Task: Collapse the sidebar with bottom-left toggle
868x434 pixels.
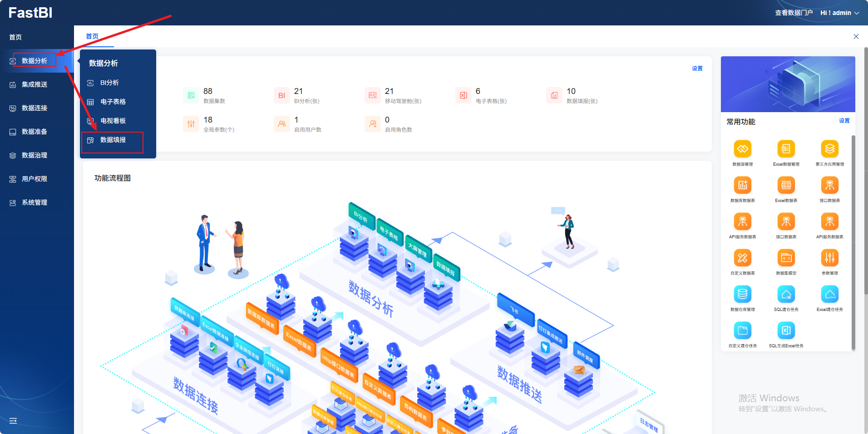Action: pos(13,421)
